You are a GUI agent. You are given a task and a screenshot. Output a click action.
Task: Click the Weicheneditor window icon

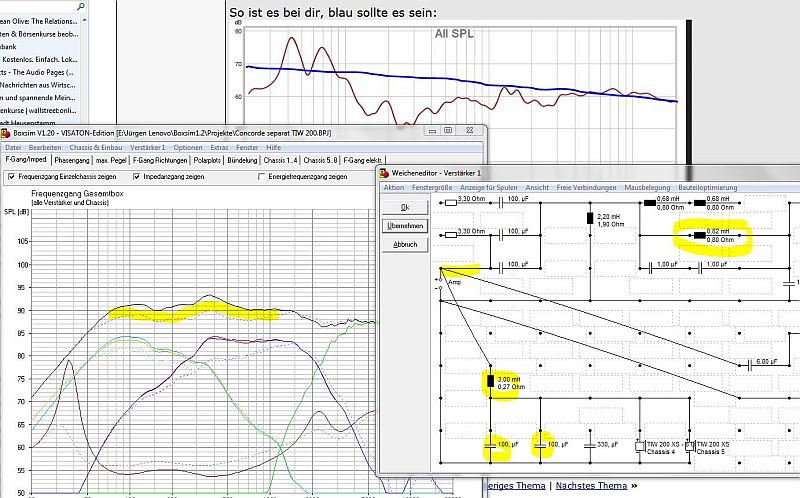tap(384, 173)
